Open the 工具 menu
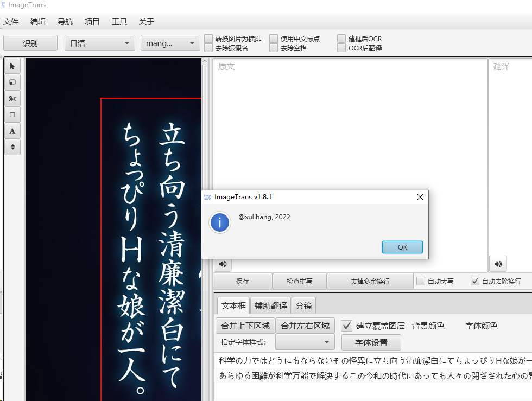 click(119, 22)
